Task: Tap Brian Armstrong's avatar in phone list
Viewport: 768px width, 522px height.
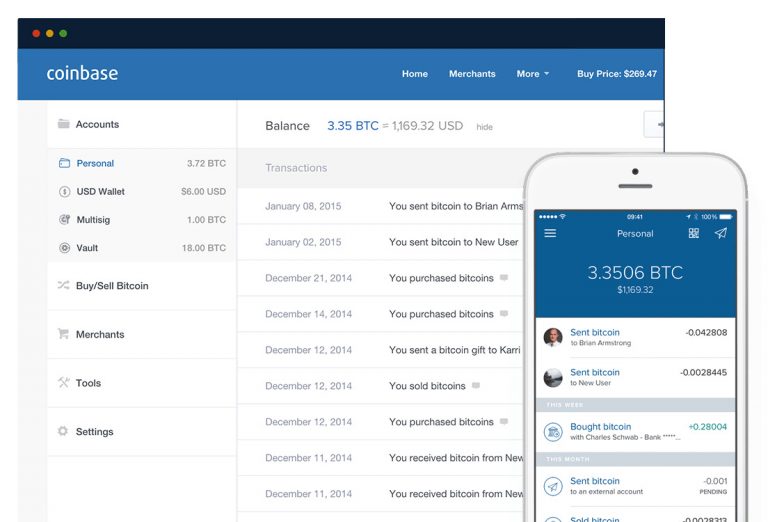Action: point(553,337)
